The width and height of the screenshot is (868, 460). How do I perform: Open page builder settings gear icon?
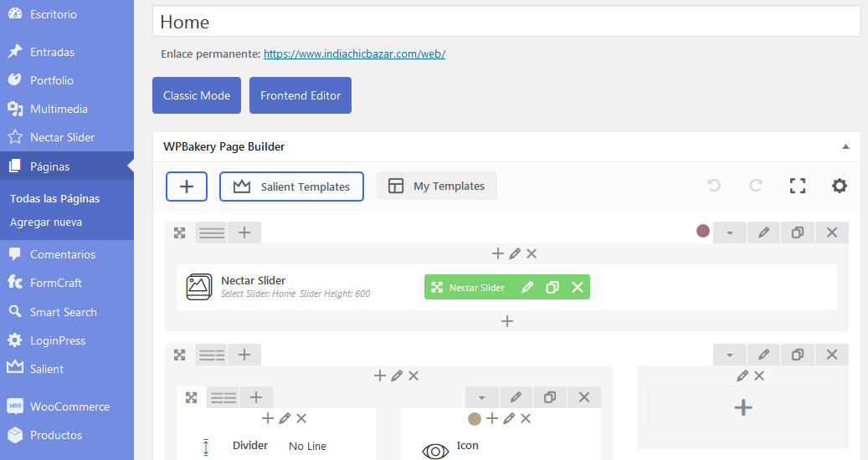(x=840, y=186)
